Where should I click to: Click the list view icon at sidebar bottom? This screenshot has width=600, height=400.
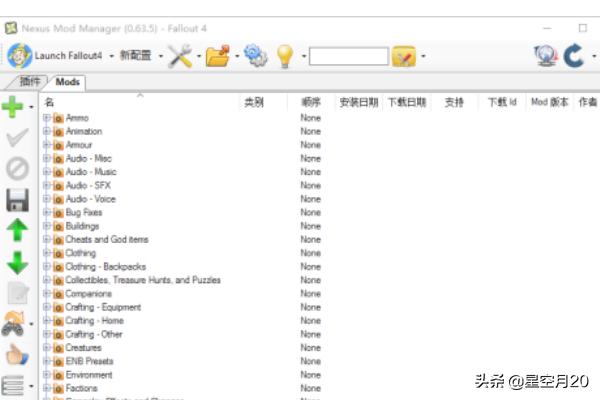(13, 385)
